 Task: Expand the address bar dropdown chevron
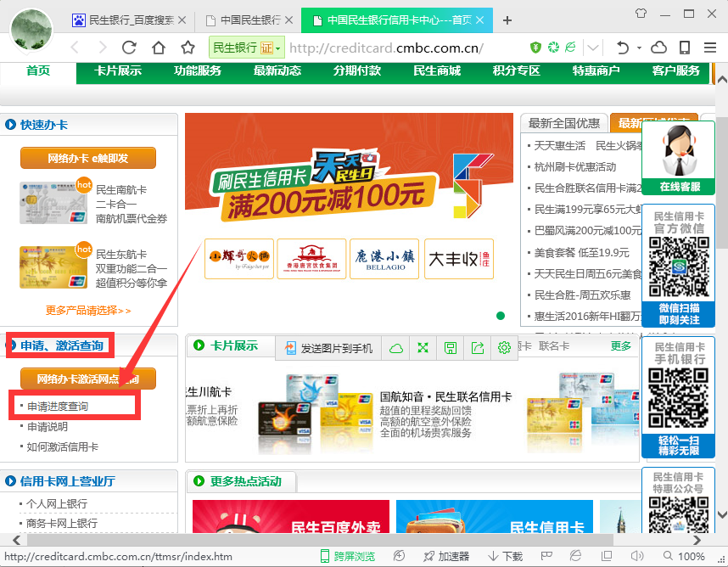pos(592,48)
